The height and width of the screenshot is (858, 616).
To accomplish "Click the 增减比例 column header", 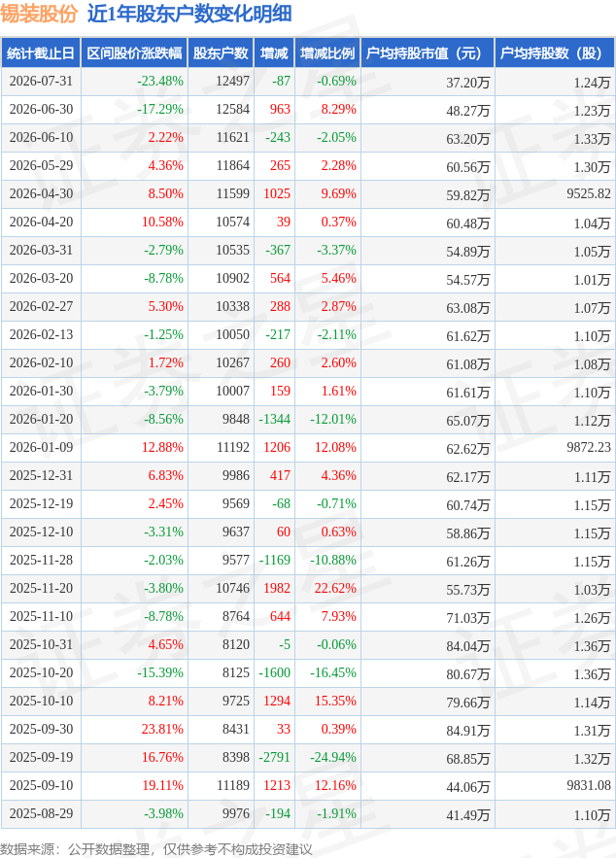I will [x=327, y=53].
